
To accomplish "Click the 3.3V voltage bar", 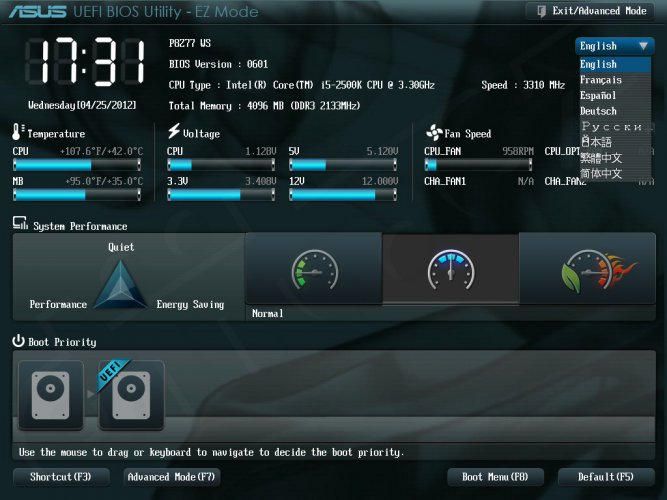I will [221, 195].
